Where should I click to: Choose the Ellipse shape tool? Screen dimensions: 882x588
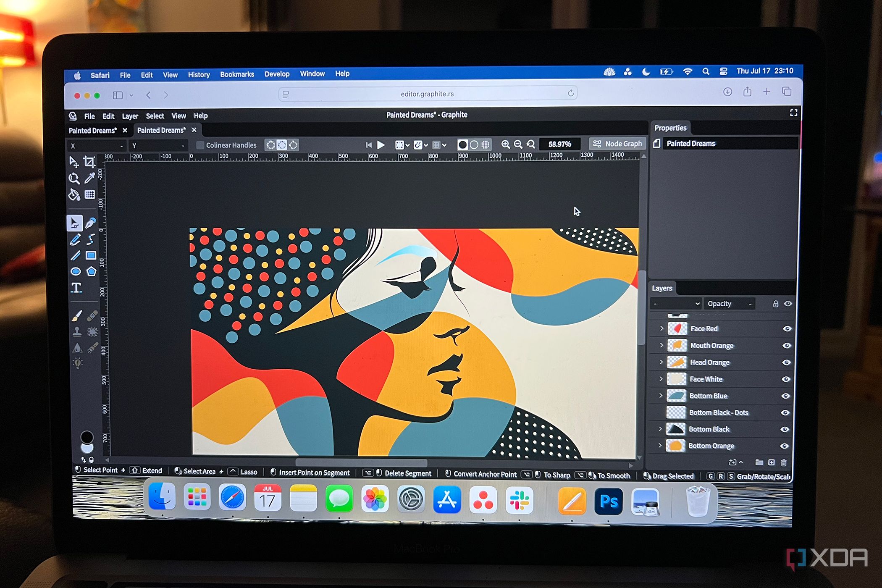pyautogui.click(x=76, y=271)
